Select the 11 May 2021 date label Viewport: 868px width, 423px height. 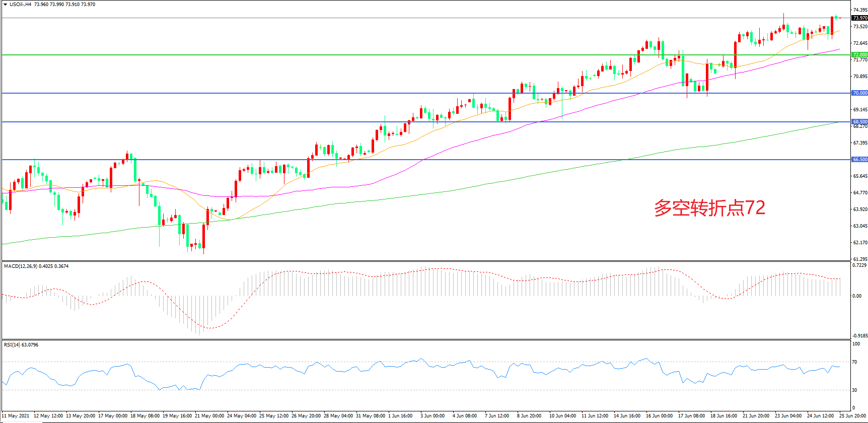click(16, 416)
